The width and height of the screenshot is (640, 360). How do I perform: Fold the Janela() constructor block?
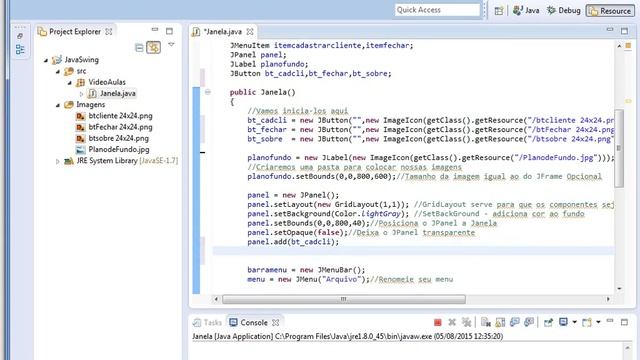click(x=208, y=92)
